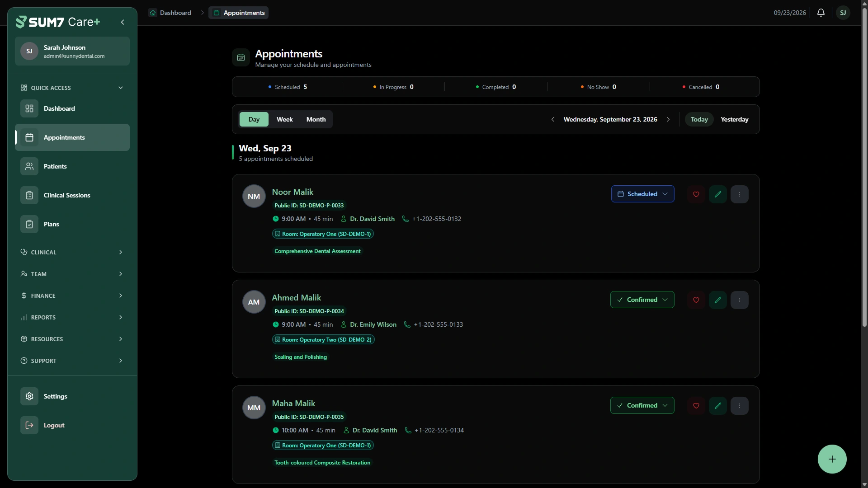Favorite Ahmed Malik's appointment heart
Viewport: 868px width, 488px height.
696,300
